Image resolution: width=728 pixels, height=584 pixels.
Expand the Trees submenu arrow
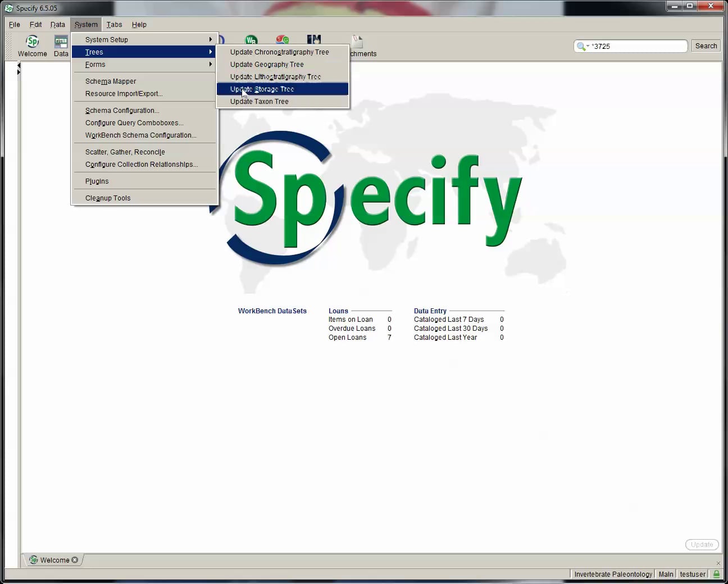click(x=211, y=52)
